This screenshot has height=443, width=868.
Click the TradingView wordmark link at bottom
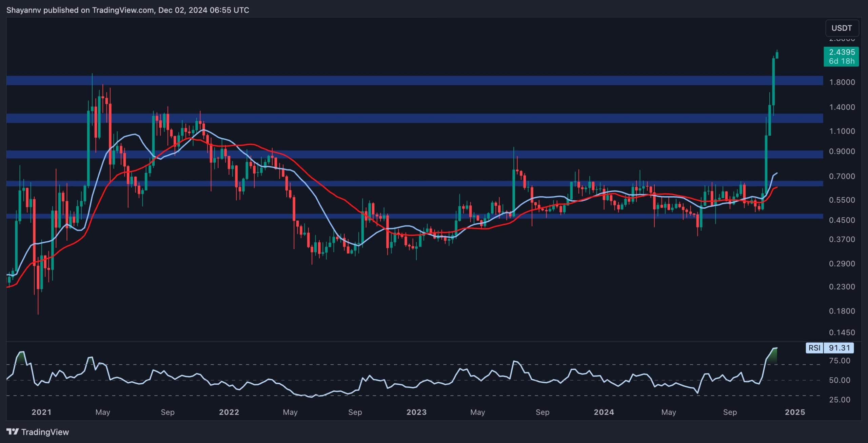pos(45,432)
